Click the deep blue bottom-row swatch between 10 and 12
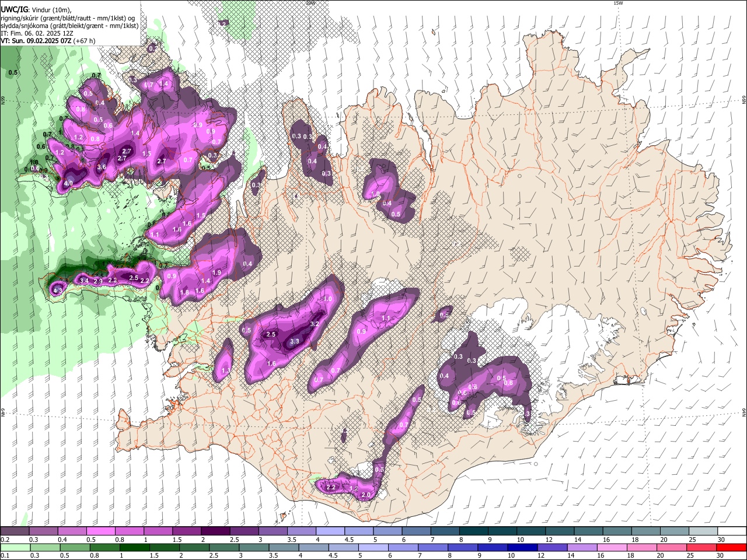 click(x=522, y=547)
